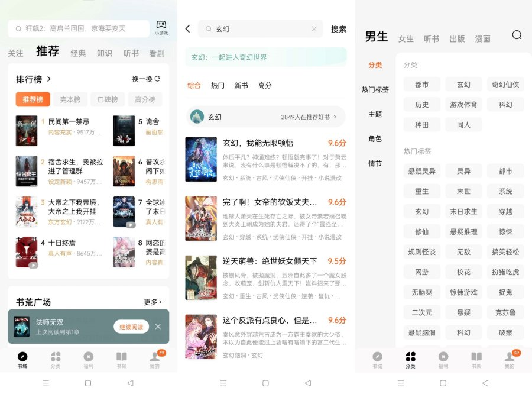The height and width of the screenshot is (394, 532).
Task: Open 玄幻，我能无限顿悟 book cover
Action: pos(201,159)
